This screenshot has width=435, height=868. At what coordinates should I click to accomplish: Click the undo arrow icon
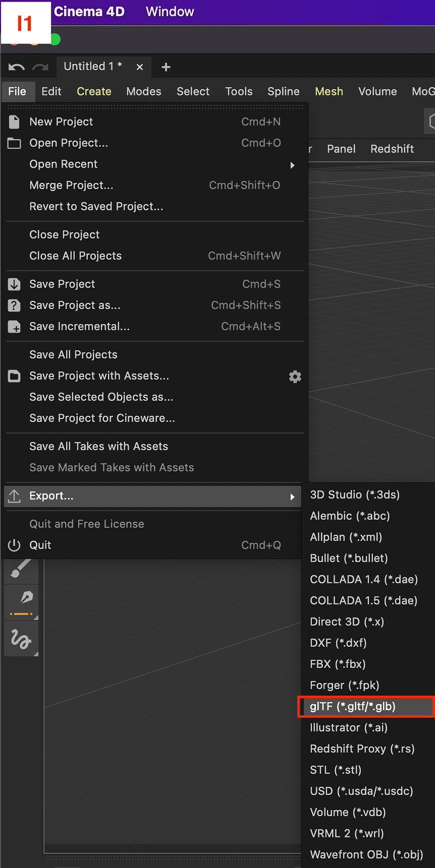tap(16, 67)
